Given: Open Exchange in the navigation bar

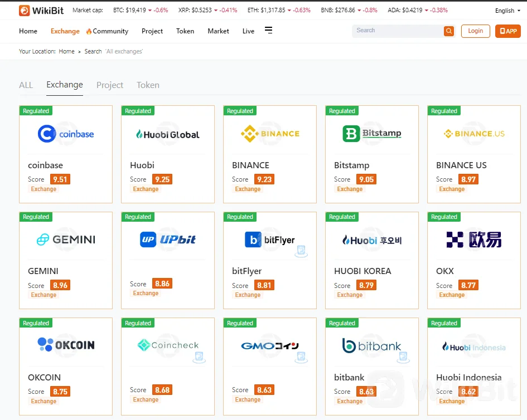Looking at the screenshot, I should [x=65, y=31].
